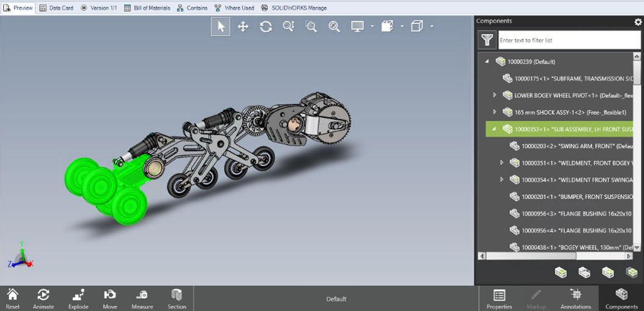This screenshot has height=311, width=644.
Task: Open Components panel settings gear
Action: pyautogui.click(x=638, y=21)
